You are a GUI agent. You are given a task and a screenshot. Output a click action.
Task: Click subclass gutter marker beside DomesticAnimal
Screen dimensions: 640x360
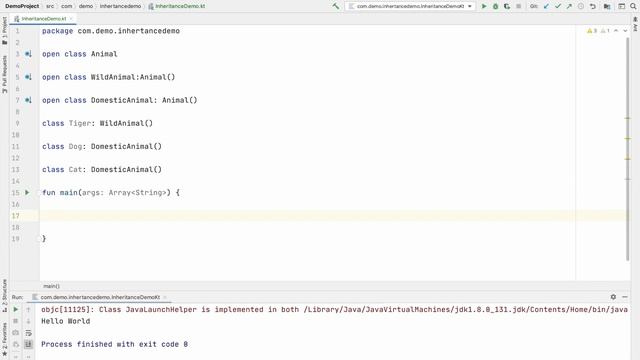28,100
